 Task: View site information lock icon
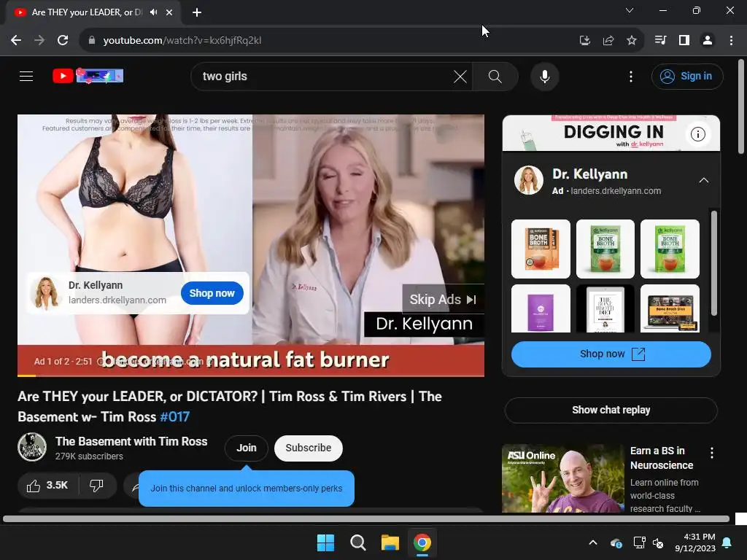(x=92, y=41)
